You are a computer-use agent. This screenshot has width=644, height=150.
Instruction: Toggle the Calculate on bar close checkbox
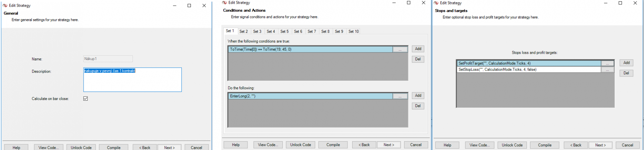tap(86, 99)
